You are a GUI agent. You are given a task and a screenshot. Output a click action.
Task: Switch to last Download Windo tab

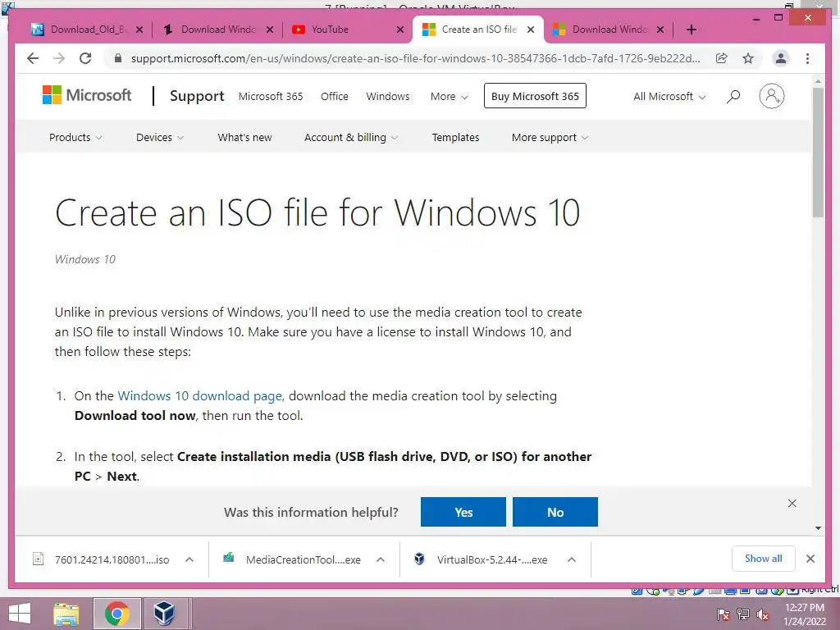coord(609,30)
